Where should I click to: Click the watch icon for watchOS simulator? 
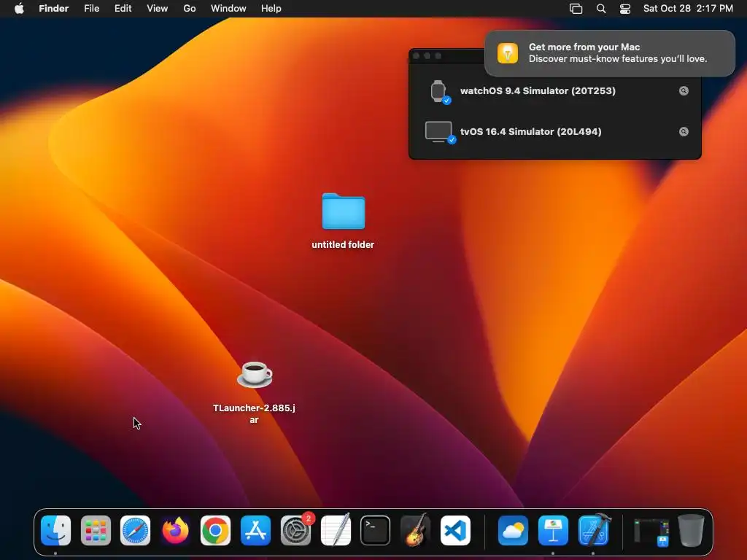[x=438, y=91]
